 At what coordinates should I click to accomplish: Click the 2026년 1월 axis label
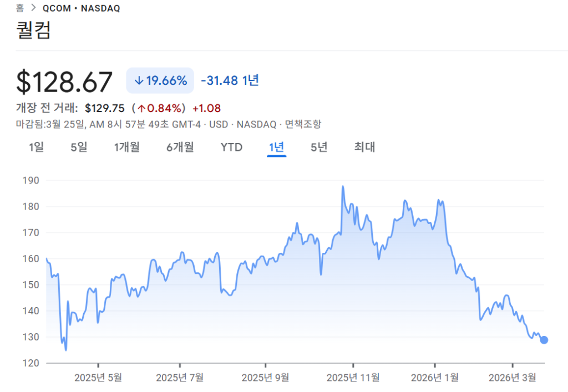(x=435, y=378)
